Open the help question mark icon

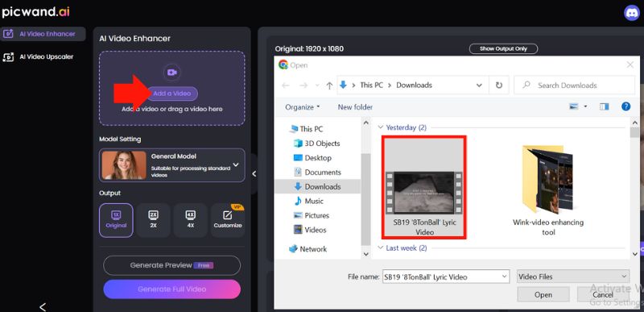click(x=626, y=107)
